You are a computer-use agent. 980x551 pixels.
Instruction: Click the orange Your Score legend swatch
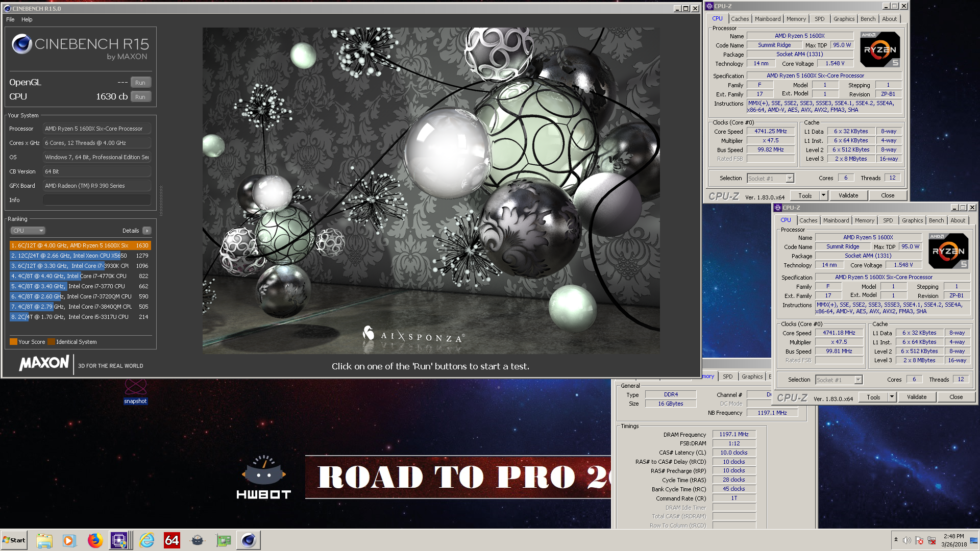pos(13,342)
